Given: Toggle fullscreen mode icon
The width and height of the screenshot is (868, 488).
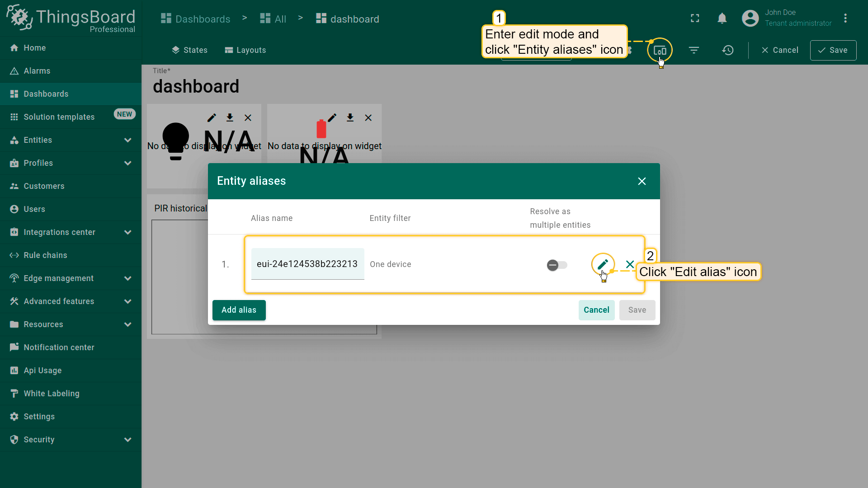Looking at the screenshot, I should point(695,18).
